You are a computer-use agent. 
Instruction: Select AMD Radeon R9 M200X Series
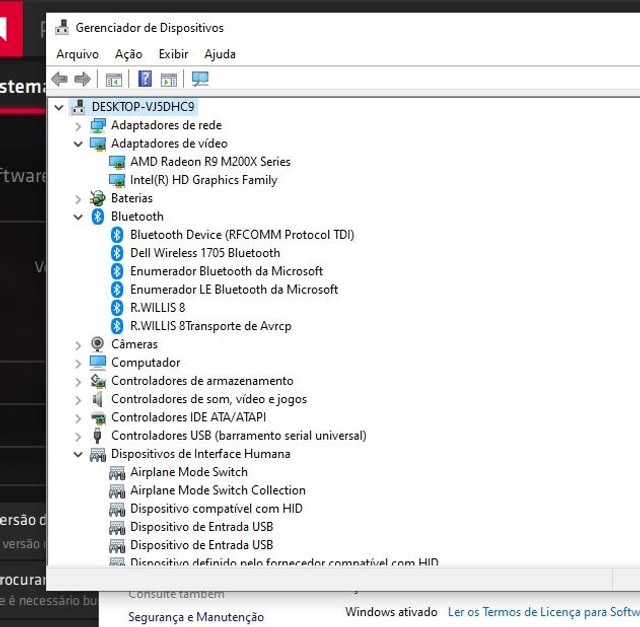coord(210,162)
